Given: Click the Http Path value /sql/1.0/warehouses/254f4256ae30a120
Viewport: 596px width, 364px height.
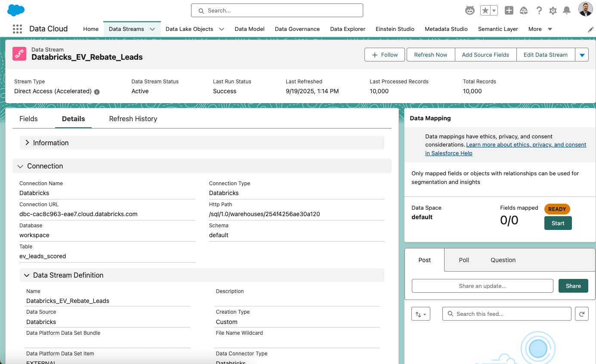Looking at the screenshot, I should [265, 214].
